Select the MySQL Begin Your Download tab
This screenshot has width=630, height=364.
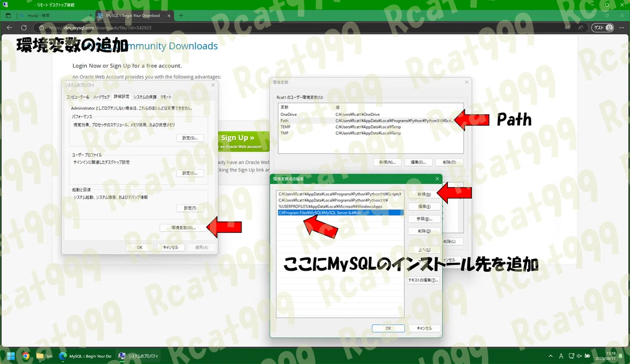click(x=135, y=15)
